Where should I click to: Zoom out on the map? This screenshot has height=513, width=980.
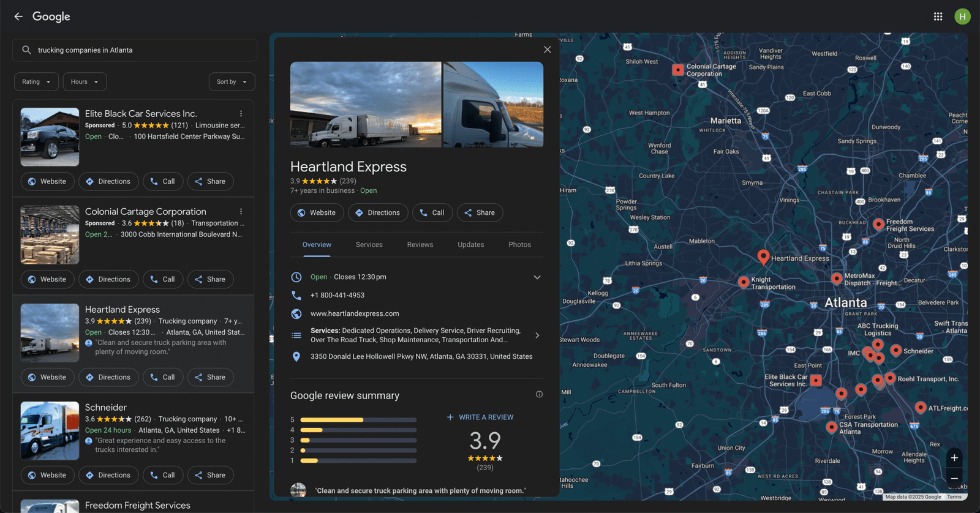[954, 478]
